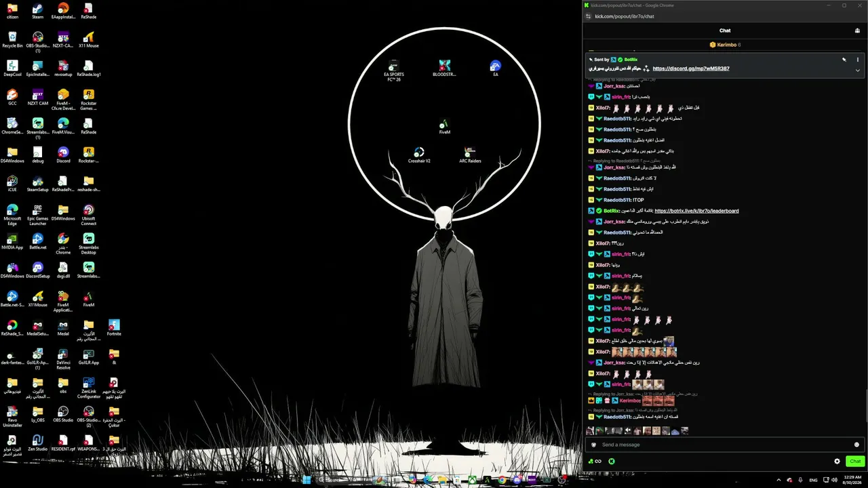This screenshot has height=488, width=868.
Task: Click the Kerimbo top gifter banner
Action: tap(725, 45)
